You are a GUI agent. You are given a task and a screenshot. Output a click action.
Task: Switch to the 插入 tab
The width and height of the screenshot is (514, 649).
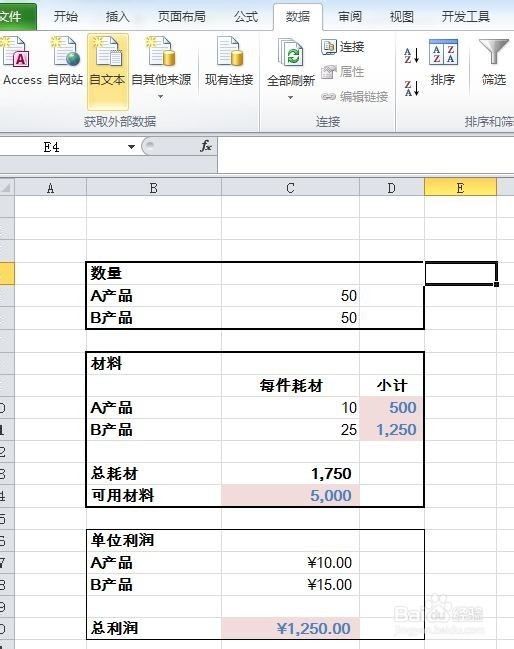tap(118, 17)
